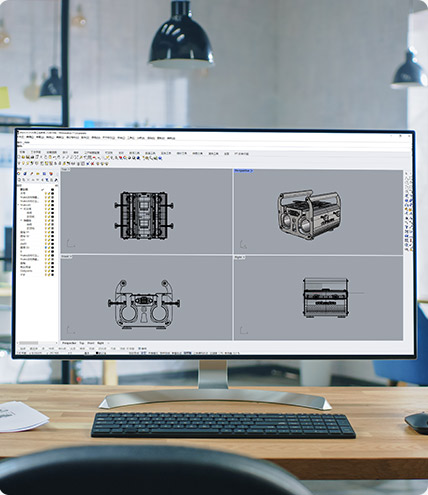Click the Print icon in the standard toolbar
The image size is (428, 495).
[x=32, y=158]
